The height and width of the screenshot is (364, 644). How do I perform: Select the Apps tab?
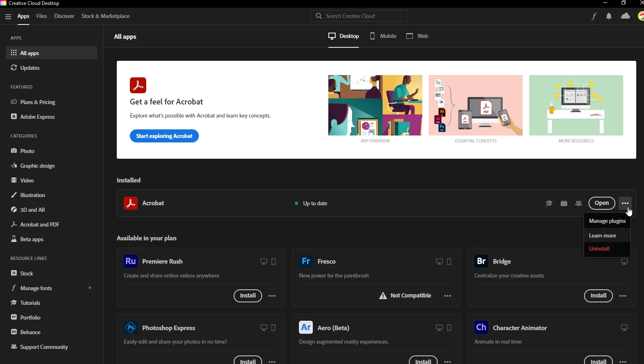pos(23,16)
